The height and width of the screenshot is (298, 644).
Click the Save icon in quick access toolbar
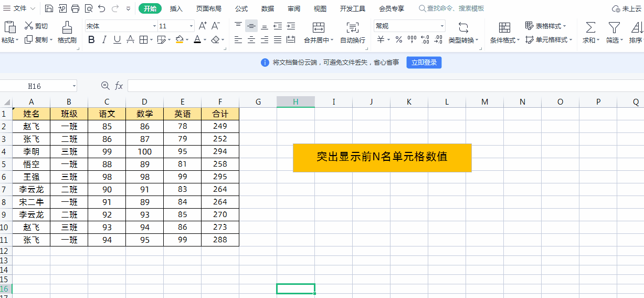[x=49, y=8]
